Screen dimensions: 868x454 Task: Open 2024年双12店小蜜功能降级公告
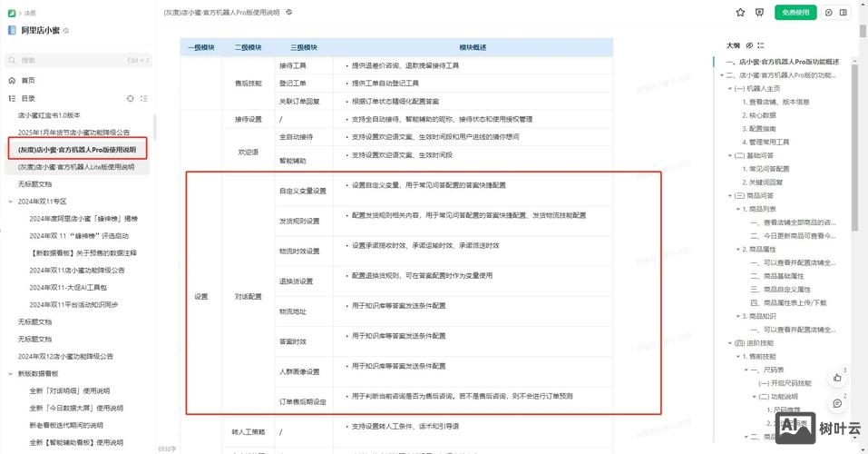point(65,357)
